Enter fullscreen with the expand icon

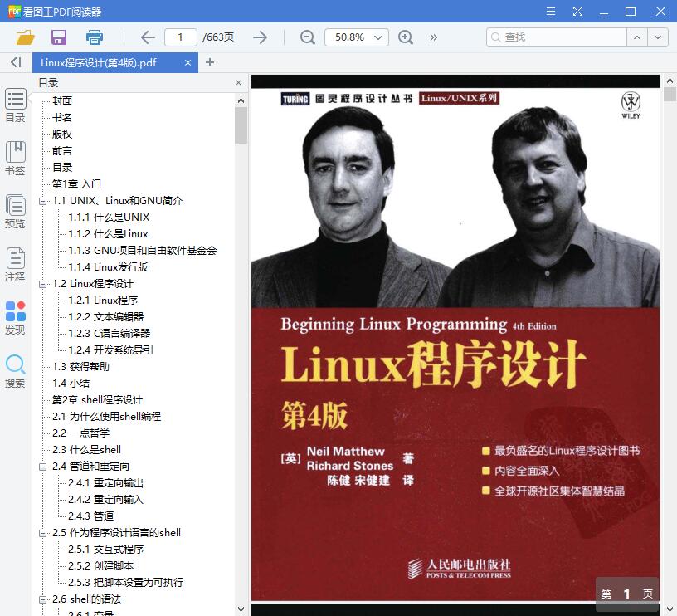coord(577,12)
